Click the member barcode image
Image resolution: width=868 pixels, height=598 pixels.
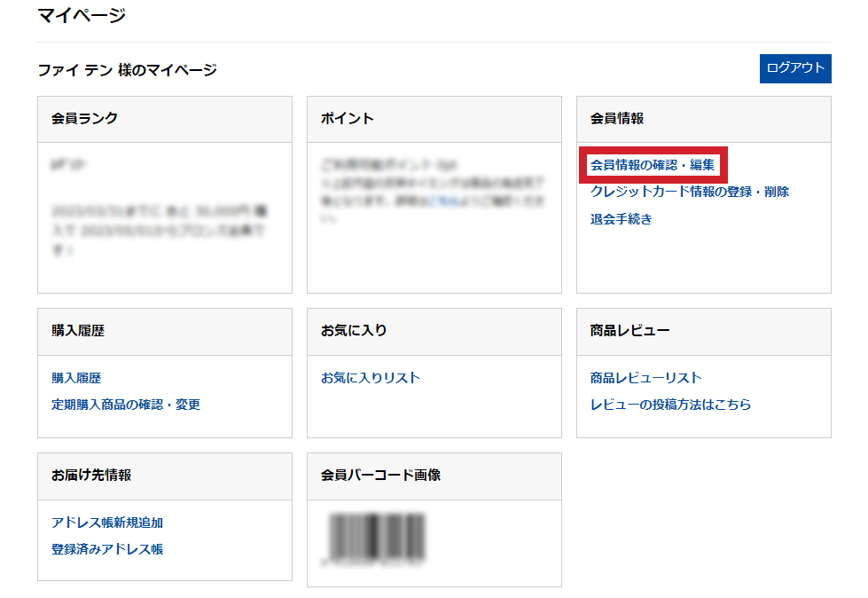[x=379, y=539]
